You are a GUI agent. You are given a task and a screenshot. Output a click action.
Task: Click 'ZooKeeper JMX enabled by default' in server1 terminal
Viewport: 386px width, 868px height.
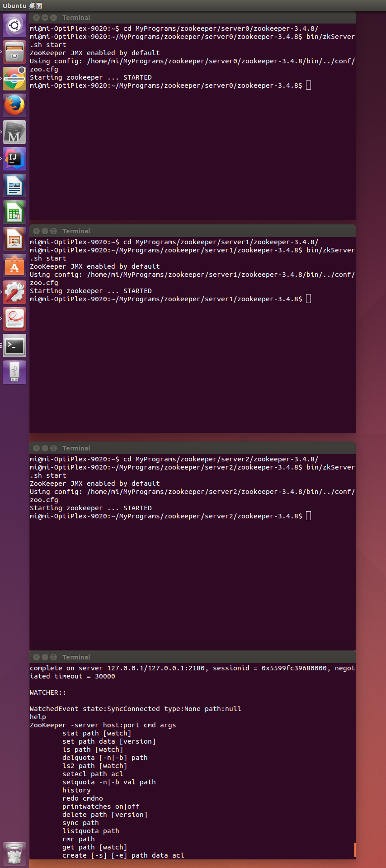click(x=95, y=266)
